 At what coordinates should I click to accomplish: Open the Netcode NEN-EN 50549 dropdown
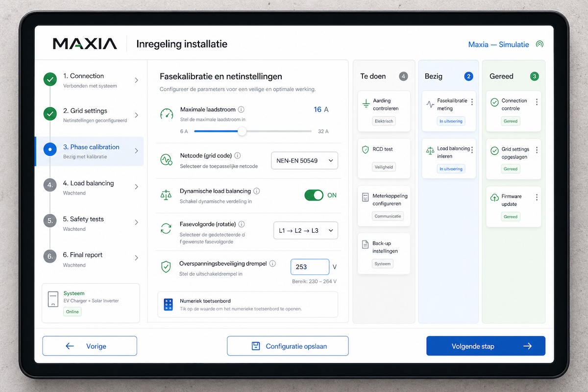click(x=304, y=160)
